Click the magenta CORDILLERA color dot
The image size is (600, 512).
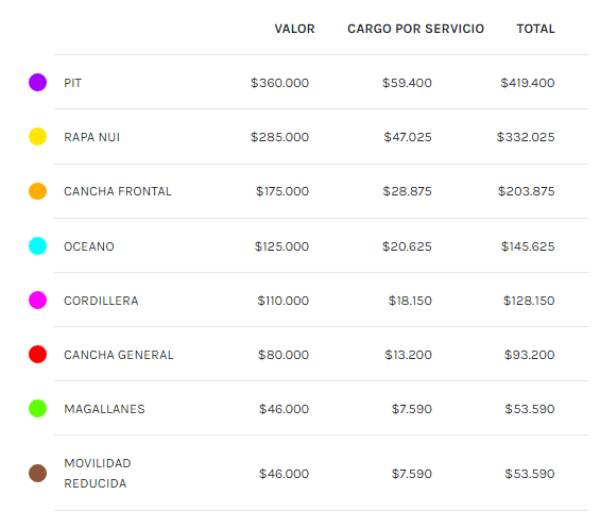click(38, 300)
